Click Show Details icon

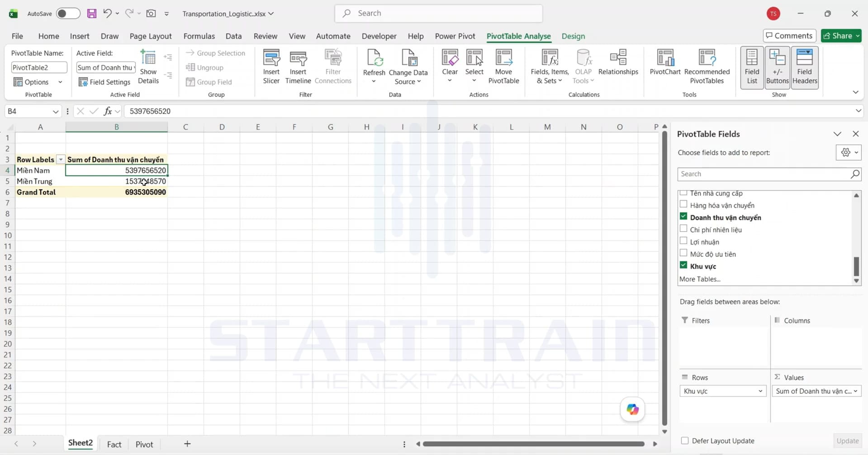tap(148, 67)
